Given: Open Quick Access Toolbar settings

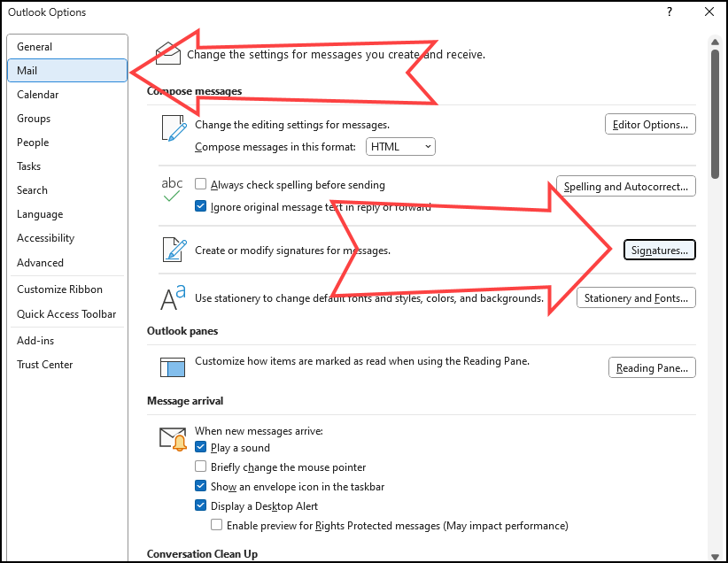Looking at the screenshot, I should pos(67,314).
